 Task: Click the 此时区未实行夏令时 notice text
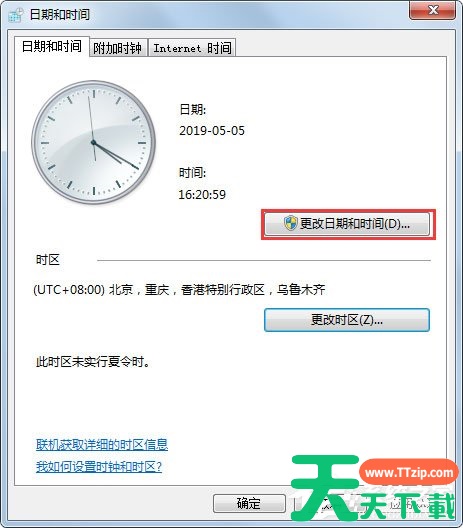click(93, 362)
